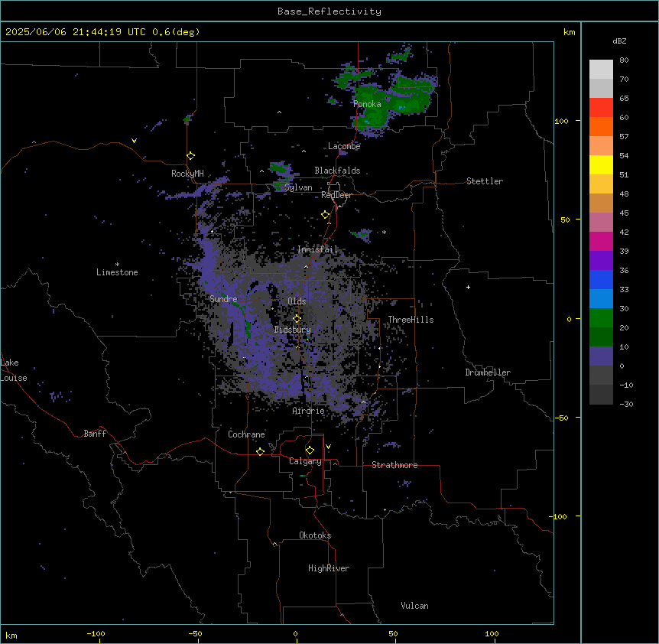Image resolution: width=659 pixels, height=644 pixels.
Task: Select the Olds label
Action: [297, 301]
